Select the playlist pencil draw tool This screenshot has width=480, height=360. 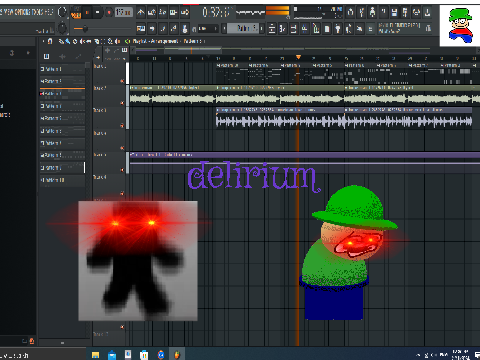(61, 41)
